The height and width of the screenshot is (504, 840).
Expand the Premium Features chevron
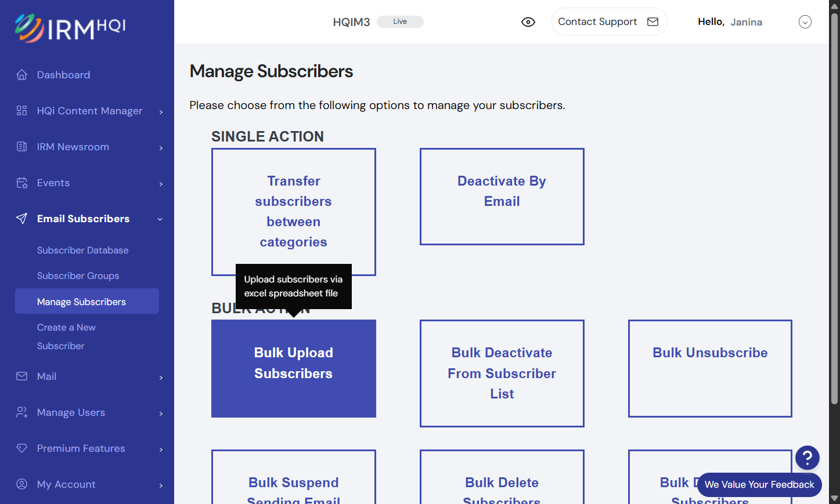161,449
